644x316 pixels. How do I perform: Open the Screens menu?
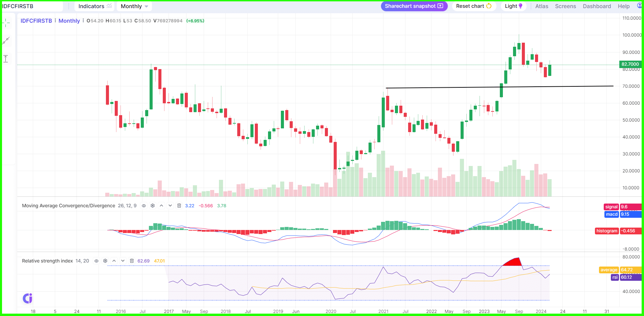click(565, 6)
